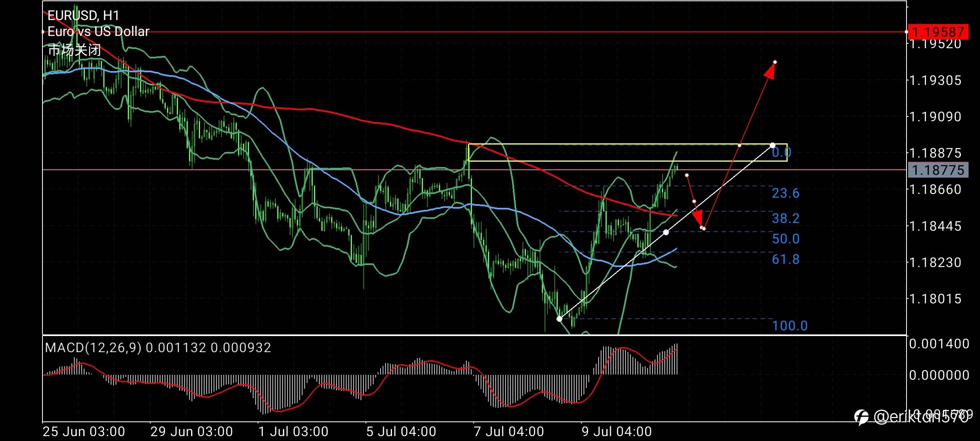
Task: Select the 38.2 Fibonacci level label
Action: click(x=786, y=218)
